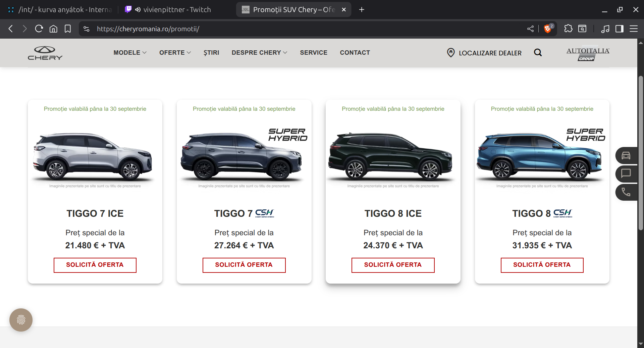
Task: Switch to the vivienpittner Twitch tab
Action: 177,10
